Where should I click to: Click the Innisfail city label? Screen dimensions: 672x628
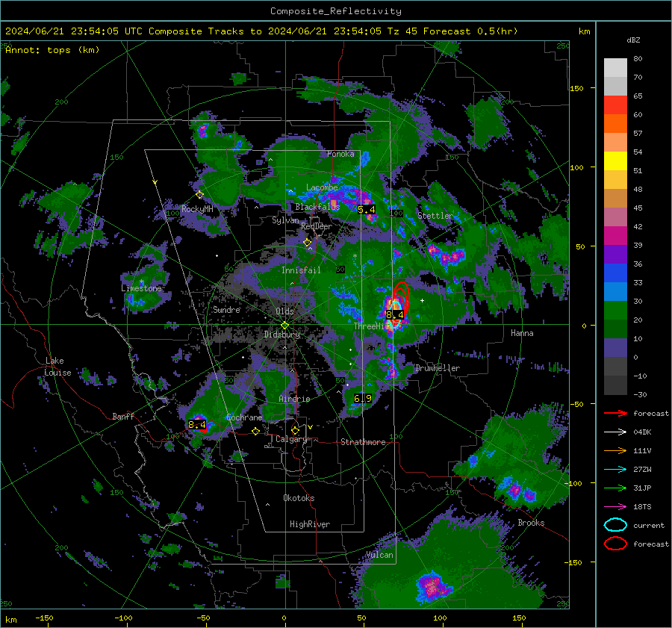coord(301,270)
